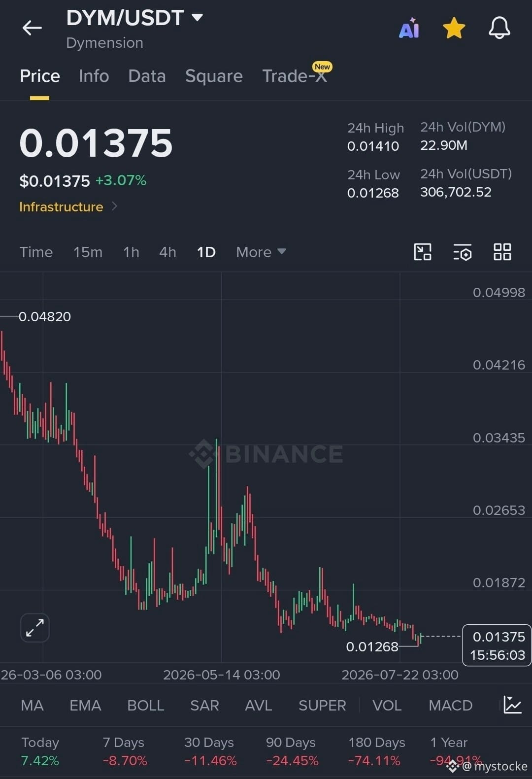Toggle the VOL indicator

pos(387,706)
